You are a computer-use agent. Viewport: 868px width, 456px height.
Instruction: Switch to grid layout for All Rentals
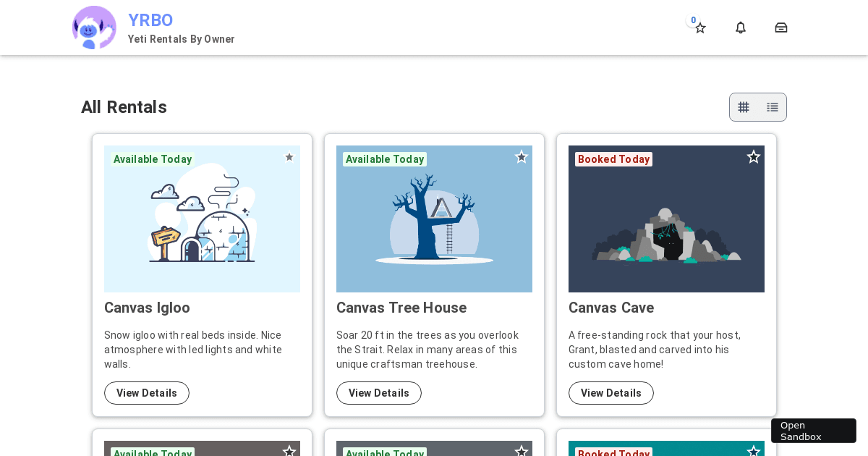click(744, 107)
